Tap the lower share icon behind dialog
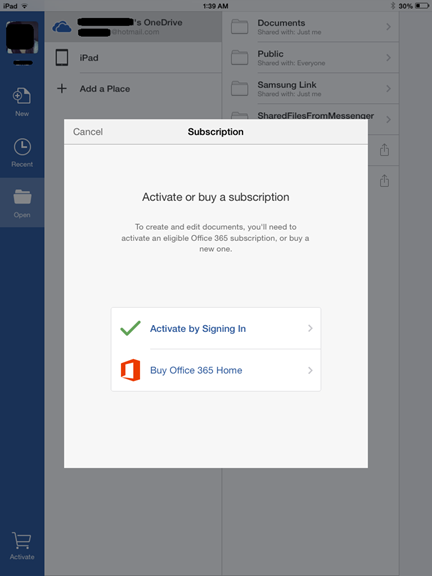This screenshot has height=576, width=432. coord(384,180)
